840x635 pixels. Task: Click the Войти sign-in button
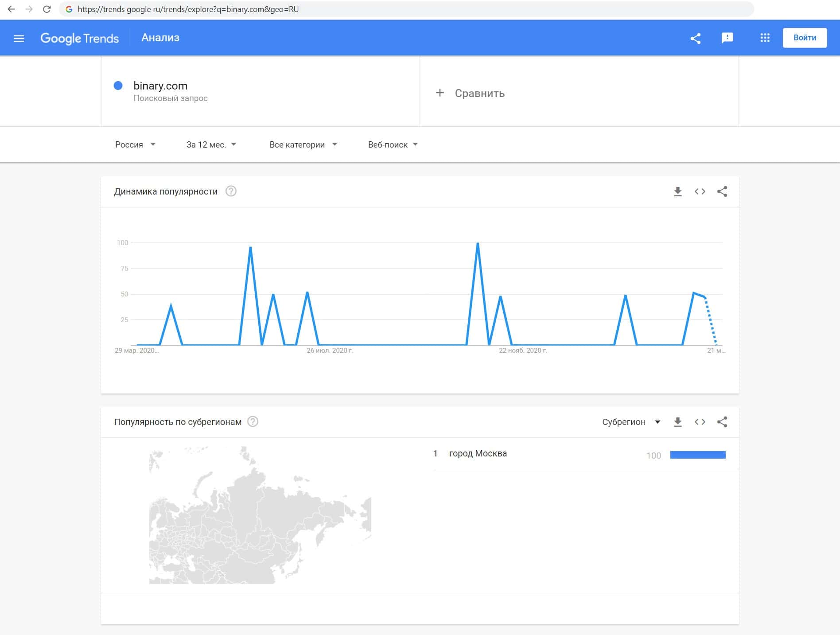point(805,38)
